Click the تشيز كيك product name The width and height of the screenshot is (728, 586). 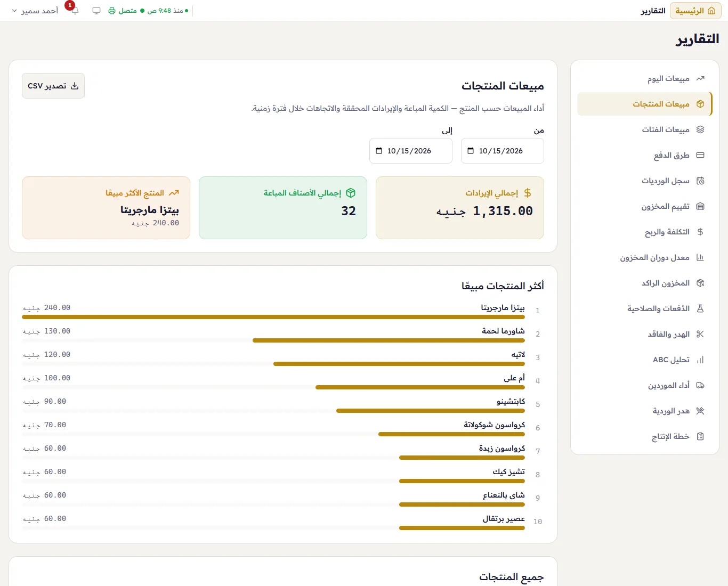(x=508, y=471)
